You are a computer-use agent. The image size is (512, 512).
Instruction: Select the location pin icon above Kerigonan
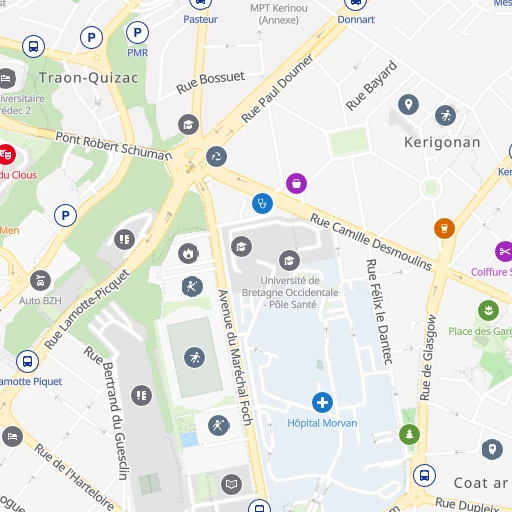coord(408,105)
